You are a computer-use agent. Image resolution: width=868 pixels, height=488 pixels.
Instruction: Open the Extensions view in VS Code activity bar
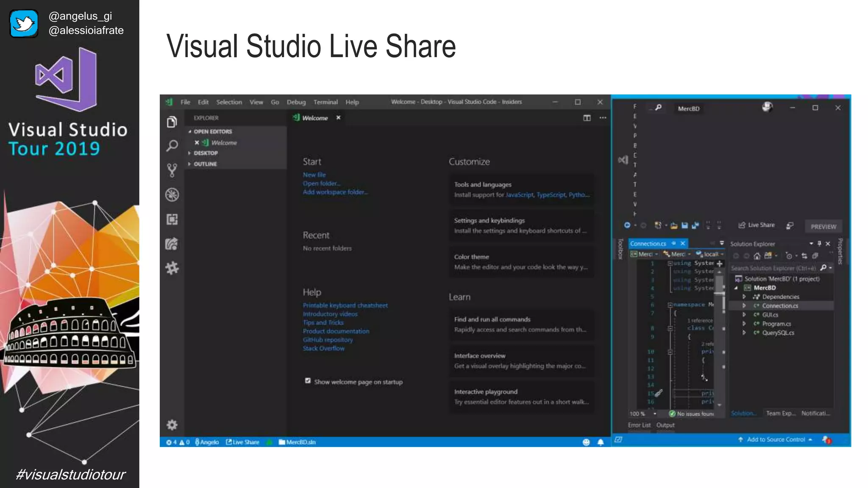click(x=172, y=219)
